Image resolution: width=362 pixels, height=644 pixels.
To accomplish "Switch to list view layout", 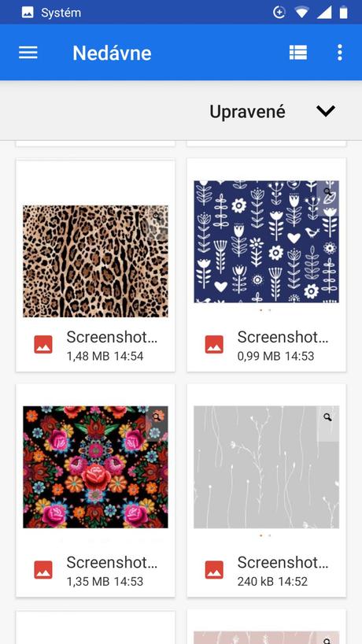I will pyautogui.click(x=298, y=53).
